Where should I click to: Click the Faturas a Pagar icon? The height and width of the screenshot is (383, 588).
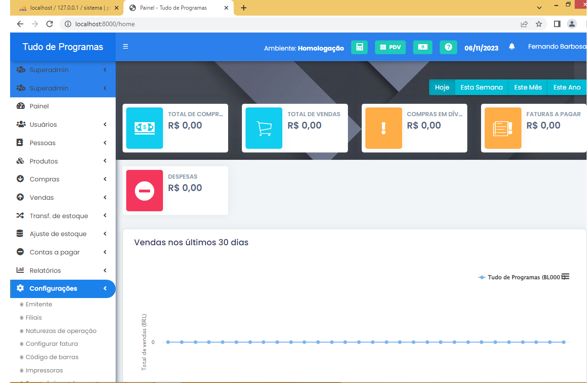[503, 128]
